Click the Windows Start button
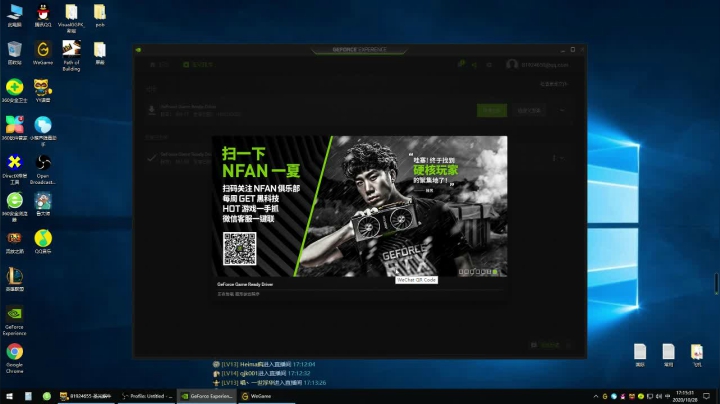The height and width of the screenshot is (404, 720). (9, 396)
